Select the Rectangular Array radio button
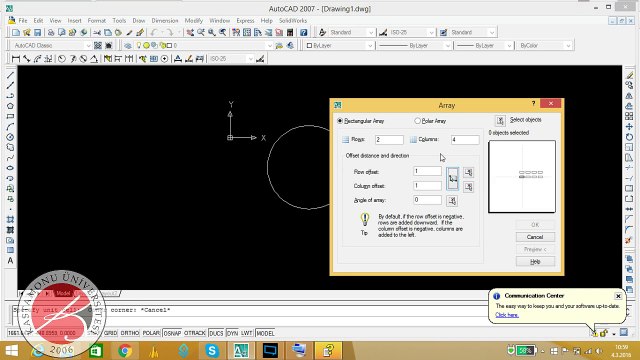This screenshot has height=360, width=640. click(340, 121)
